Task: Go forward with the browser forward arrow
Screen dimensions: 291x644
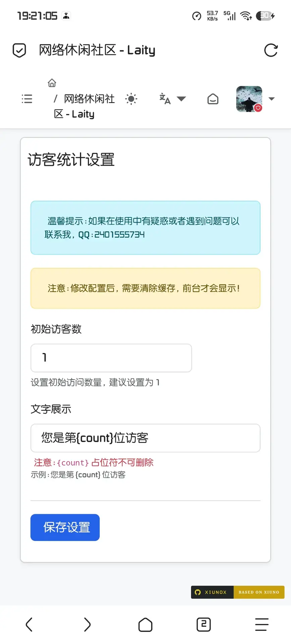Action: click(x=87, y=625)
